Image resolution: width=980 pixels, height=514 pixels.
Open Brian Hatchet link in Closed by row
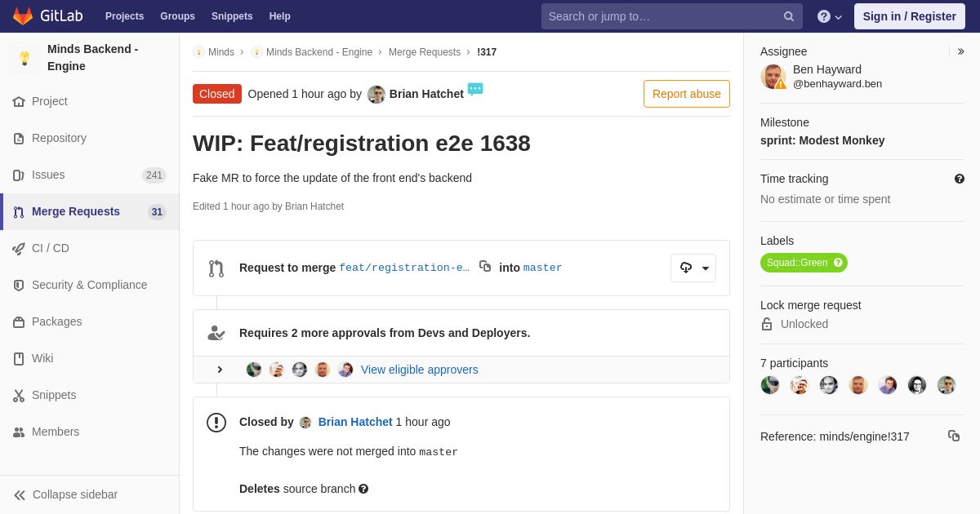(355, 422)
